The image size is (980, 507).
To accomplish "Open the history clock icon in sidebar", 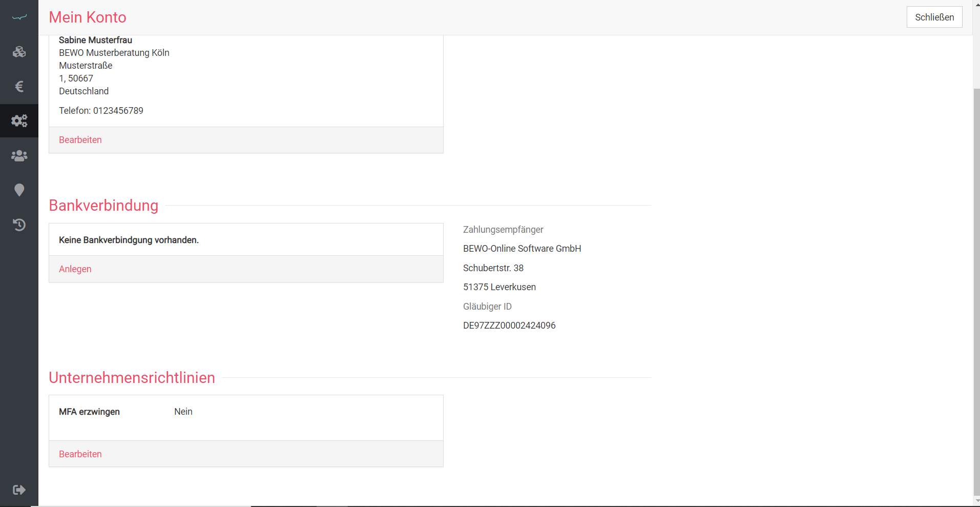I will [19, 225].
